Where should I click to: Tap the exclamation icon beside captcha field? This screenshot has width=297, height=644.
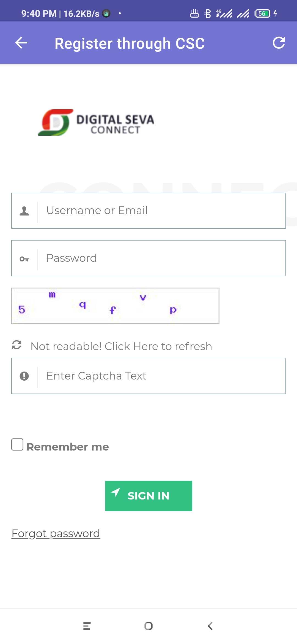[x=24, y=376]
